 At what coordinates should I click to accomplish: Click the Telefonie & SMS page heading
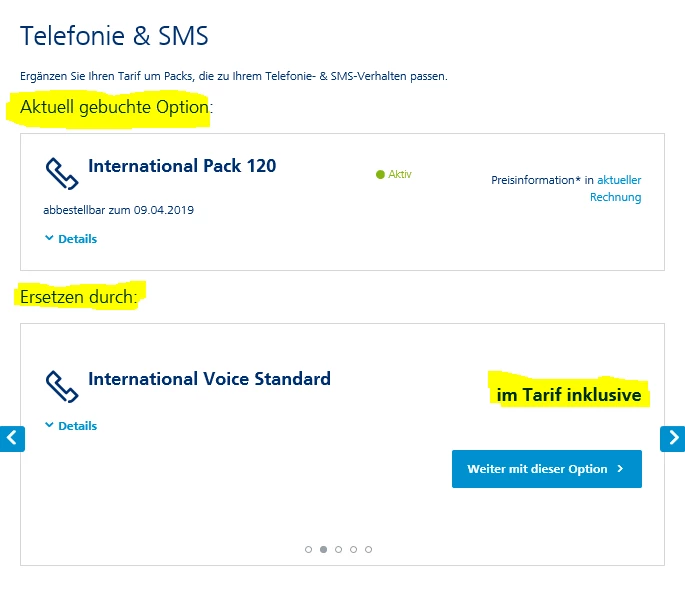coord(114,37)
